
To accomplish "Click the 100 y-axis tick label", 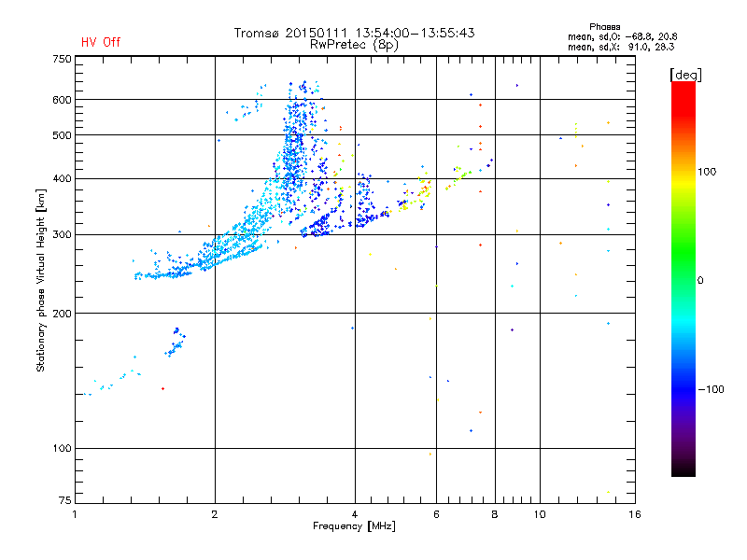I will click(x=62, y=448).
